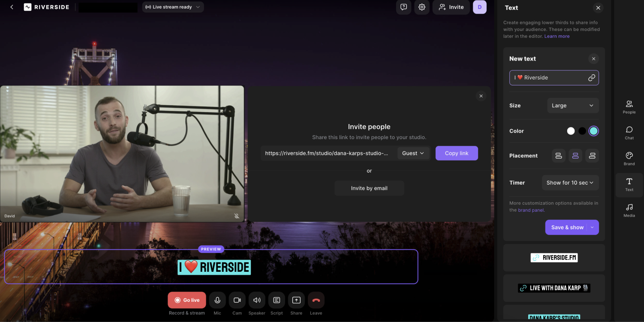The height and width of the screenshot is (322, 644).
Task: Open the Script button
Action: (x=277, y=300)
